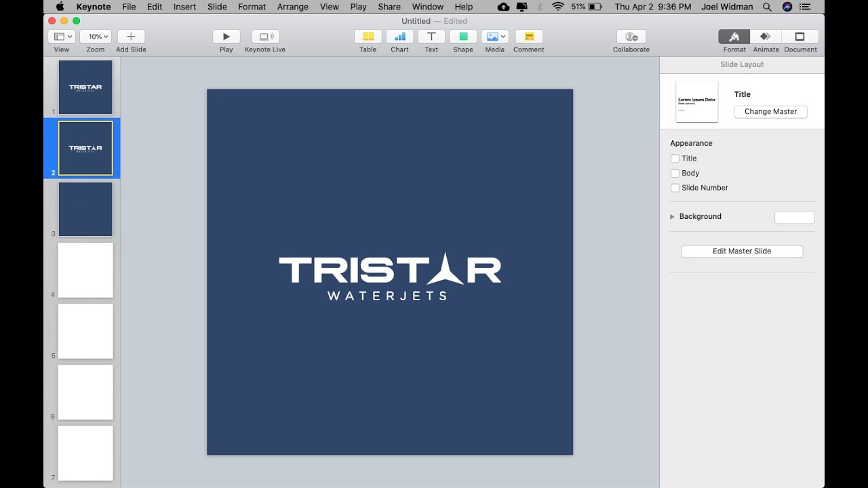Click the date and time in menu bar
The image size is (868, 488).
[x=653, y=7]
